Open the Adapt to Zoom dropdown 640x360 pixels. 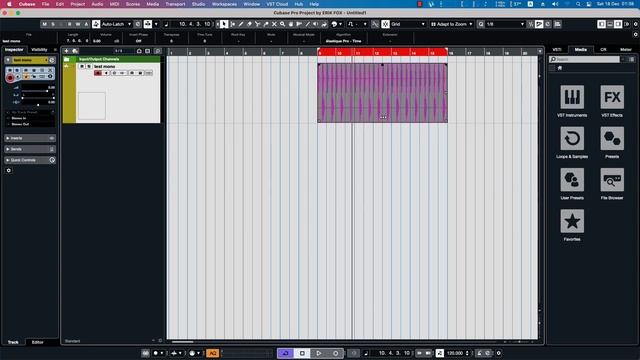click(452, 24)
